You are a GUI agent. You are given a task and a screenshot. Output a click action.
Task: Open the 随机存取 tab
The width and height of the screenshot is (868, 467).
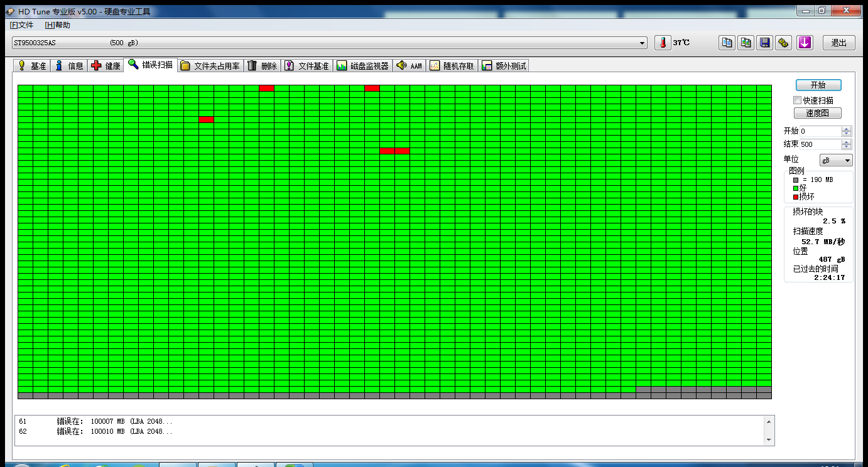(452, 65)
